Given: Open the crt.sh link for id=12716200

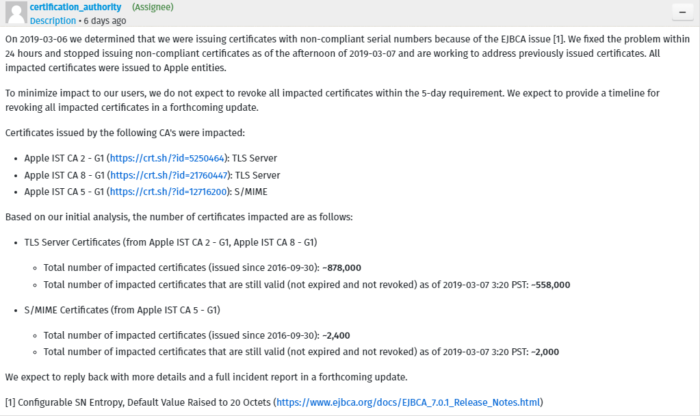Looking at the screenshot, I should point(168,192).
